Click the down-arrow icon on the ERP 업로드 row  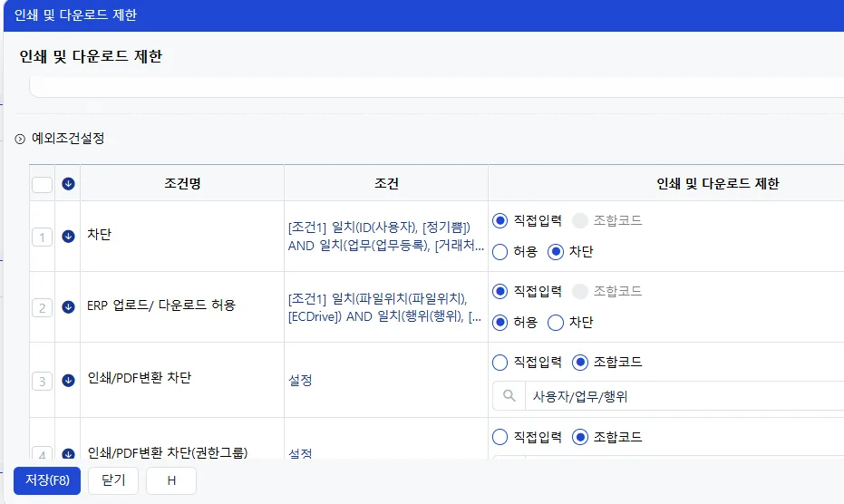coord(68,307)
